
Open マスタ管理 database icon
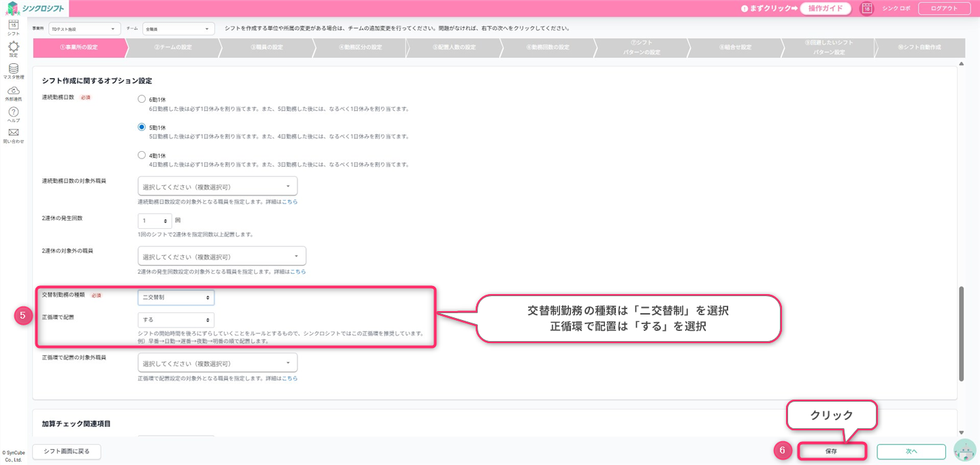(x=13, y=69)
